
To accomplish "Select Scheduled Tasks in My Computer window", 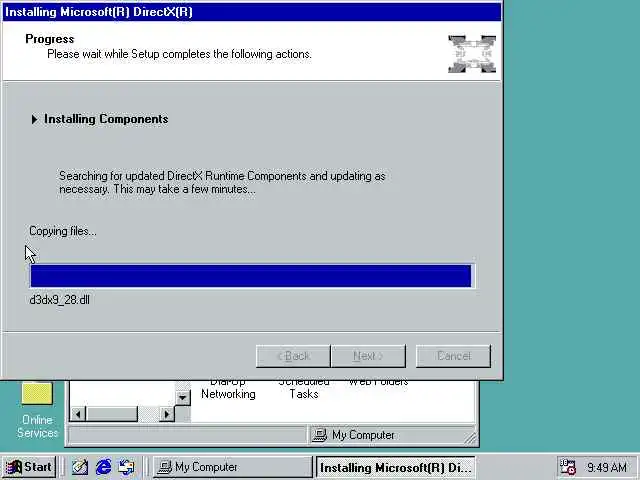I will point(304,389).
